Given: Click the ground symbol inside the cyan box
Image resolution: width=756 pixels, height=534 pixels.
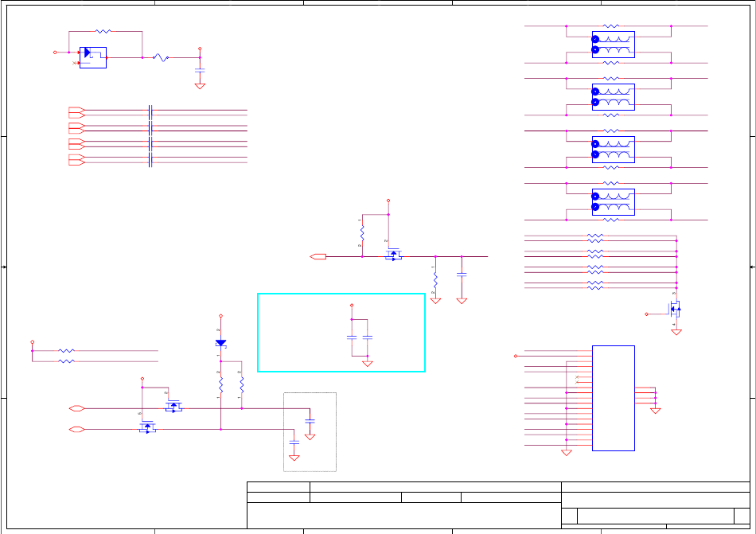Looking at the screenshot, I should [368, 364].
